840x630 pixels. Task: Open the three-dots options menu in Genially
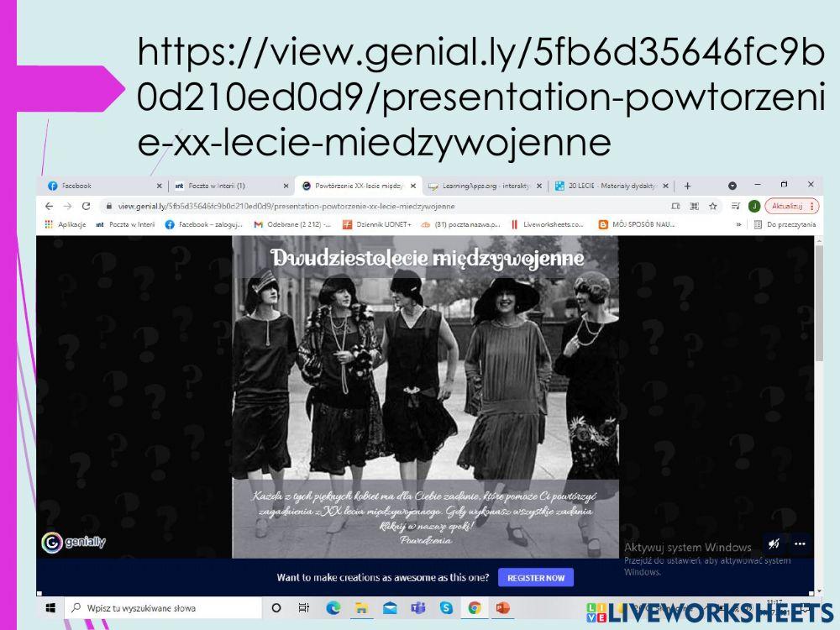coord(800,543)
